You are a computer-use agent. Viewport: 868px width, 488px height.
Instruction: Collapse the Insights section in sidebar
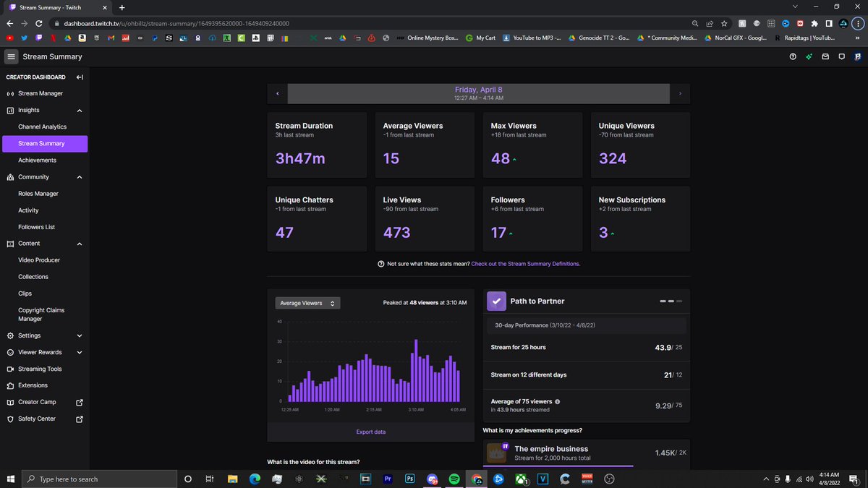pos(80,111)
